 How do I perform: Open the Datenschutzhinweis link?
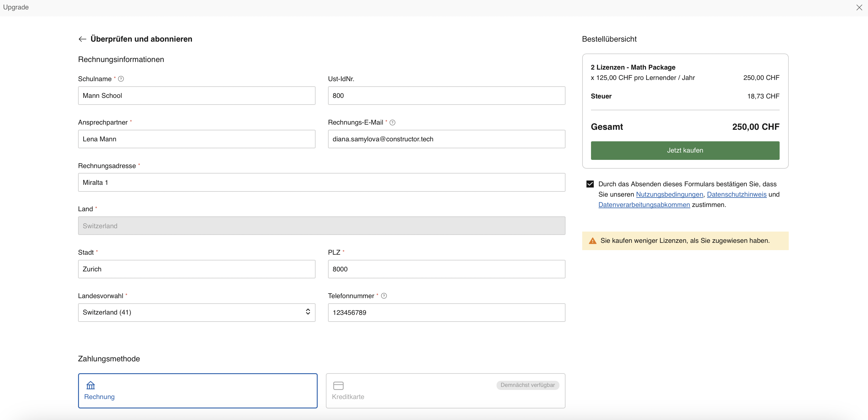click(x=736, y=195)
